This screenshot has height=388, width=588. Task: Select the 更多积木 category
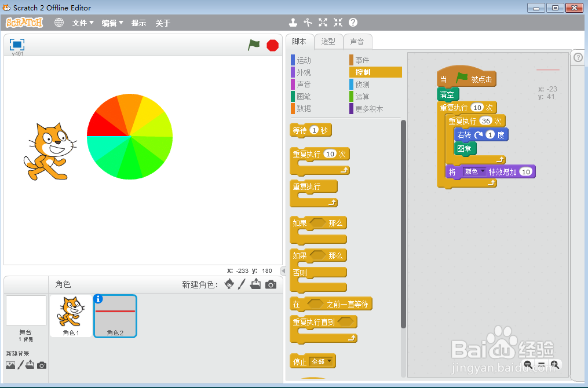(x=370, y=109)
